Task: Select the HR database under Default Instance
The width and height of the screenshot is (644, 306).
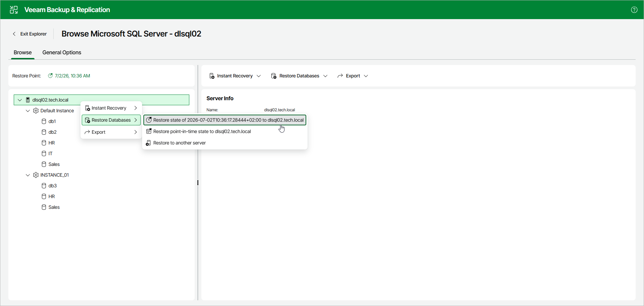Action: click(x=52, y=143)
